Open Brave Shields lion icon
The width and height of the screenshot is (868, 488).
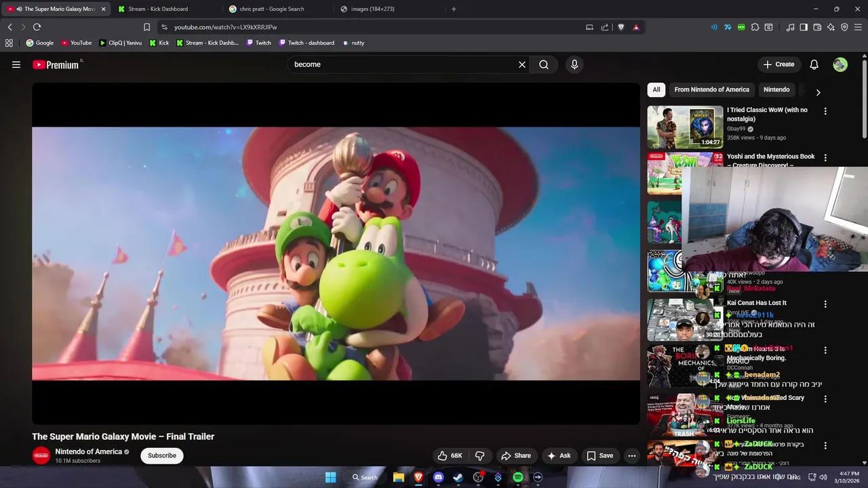pyautogui.click(x=620, y=27)
